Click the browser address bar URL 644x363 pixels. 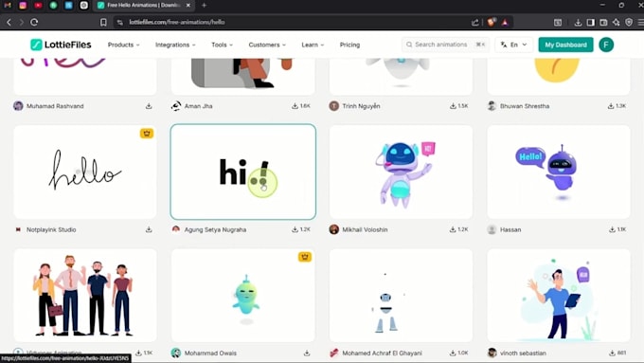(176, 22)
